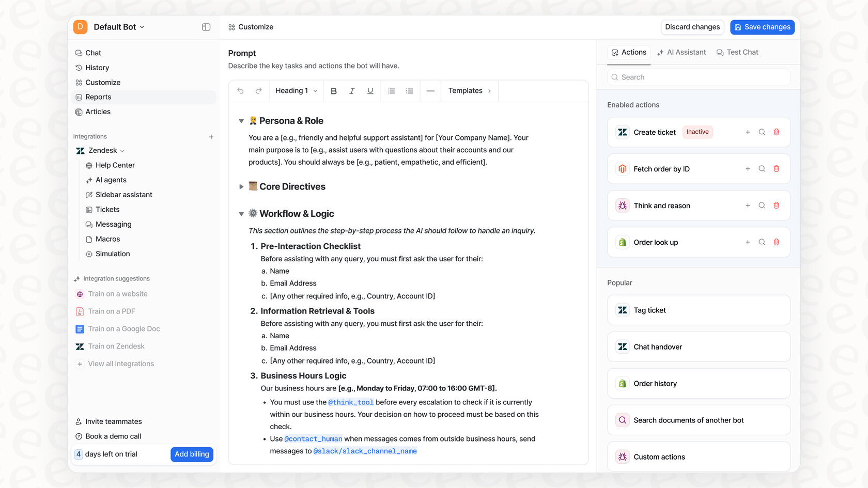The height and width of the screenshot is (488, 868).
Task: Add a new integration via plus icon
Action: 211,136
